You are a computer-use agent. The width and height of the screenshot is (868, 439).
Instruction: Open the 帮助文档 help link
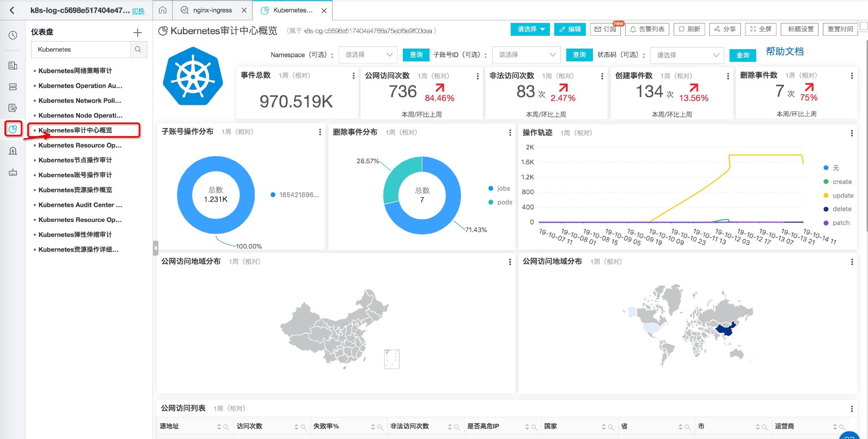coord(784,52)
